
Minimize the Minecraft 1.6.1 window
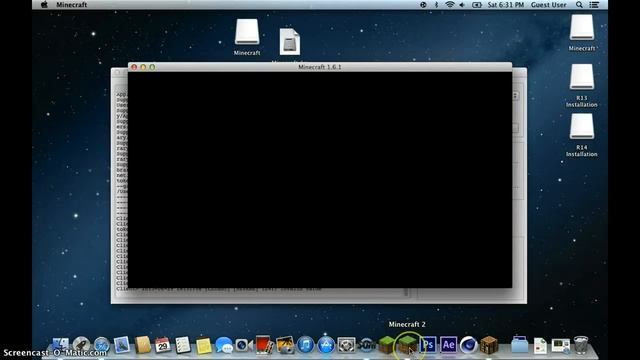point(143,67)
